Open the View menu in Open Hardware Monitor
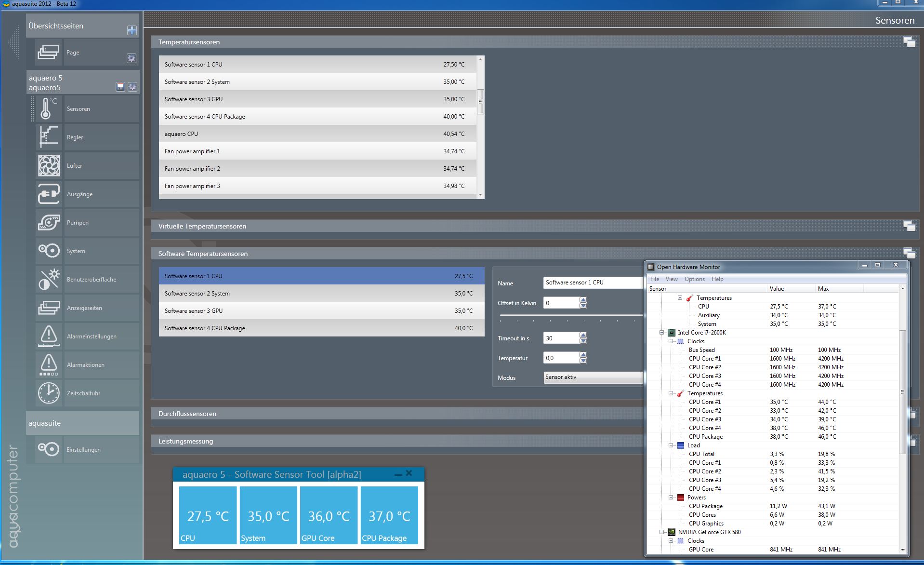924x565 pixels. click(x=671, y=279)
